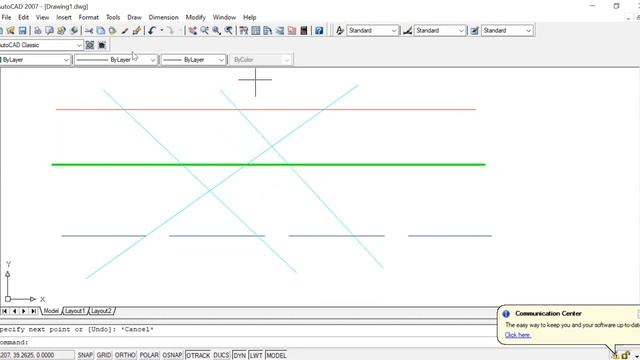This screenshot has width=640, height=360.
Task: Click the My Workspace icon
Action: tap(102, 45)
